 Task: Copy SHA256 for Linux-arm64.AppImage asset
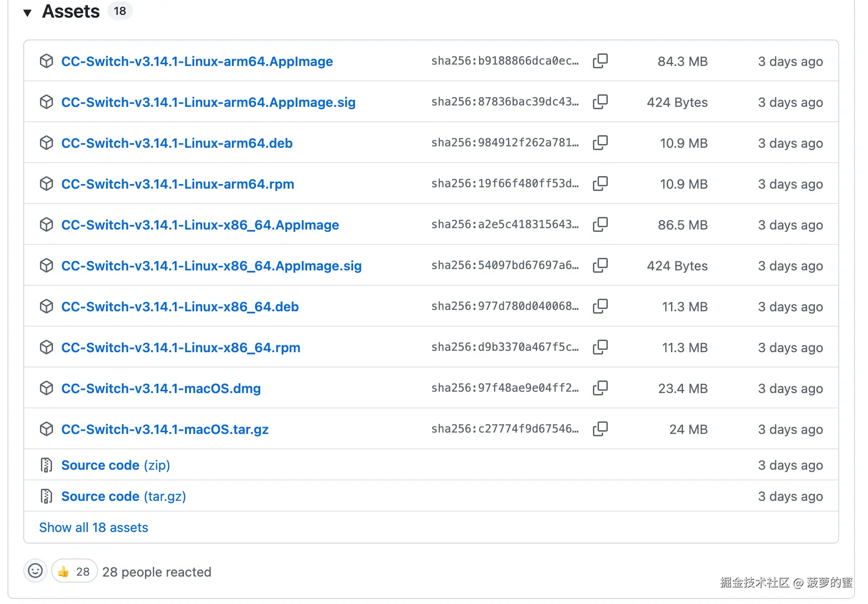pos(600,61)
